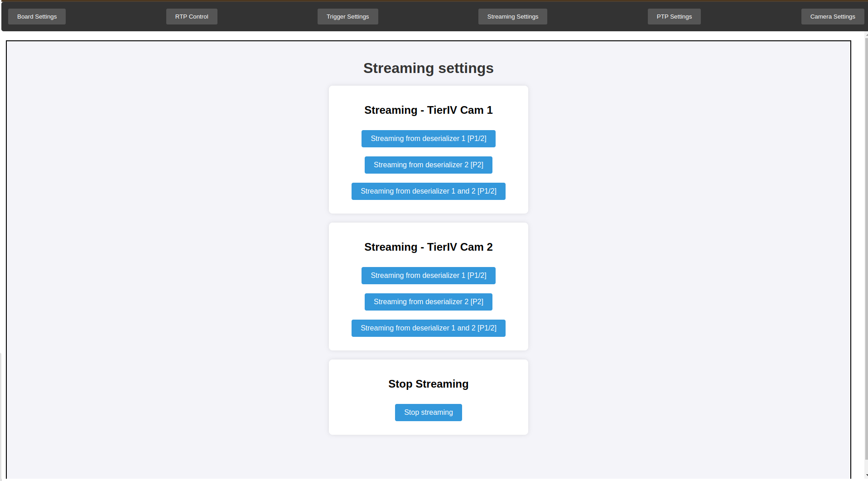Start Cam 2 streaming from deserializer 1 and 2
Viewport: 868px width, 481px height.
coord(429,328)
